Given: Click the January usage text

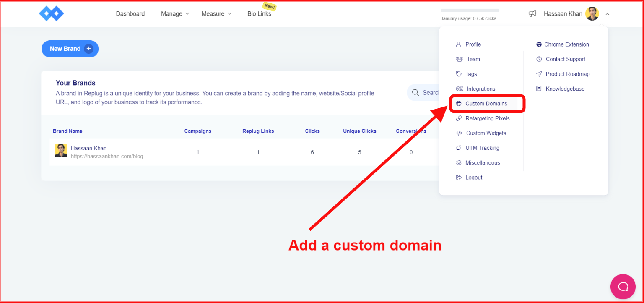Looking at the screenshot, I should [x=468, y=18].
